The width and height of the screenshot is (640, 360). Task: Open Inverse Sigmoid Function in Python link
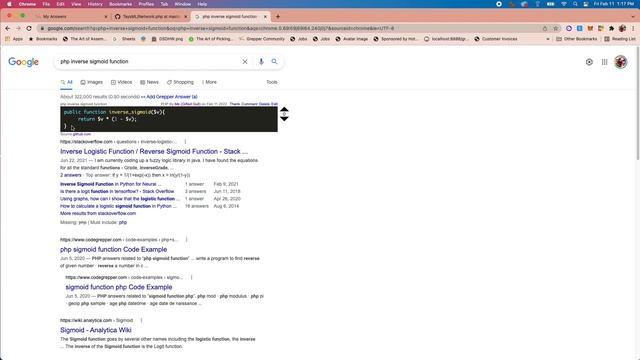111,184
